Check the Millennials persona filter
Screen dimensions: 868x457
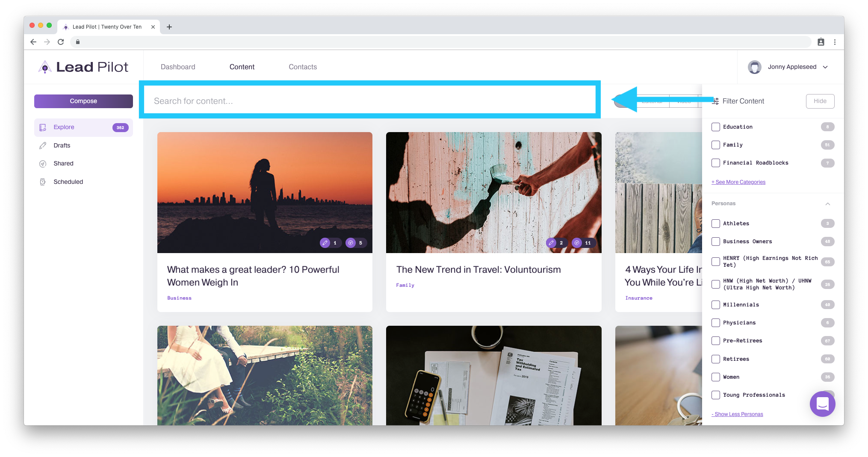tap(716, 305)
